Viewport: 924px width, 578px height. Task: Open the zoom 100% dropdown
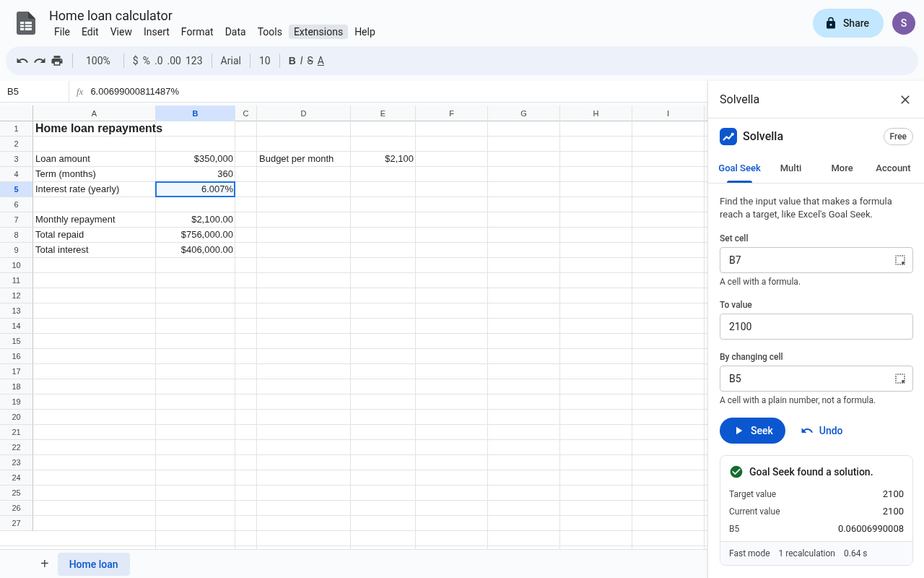(98, 61)
